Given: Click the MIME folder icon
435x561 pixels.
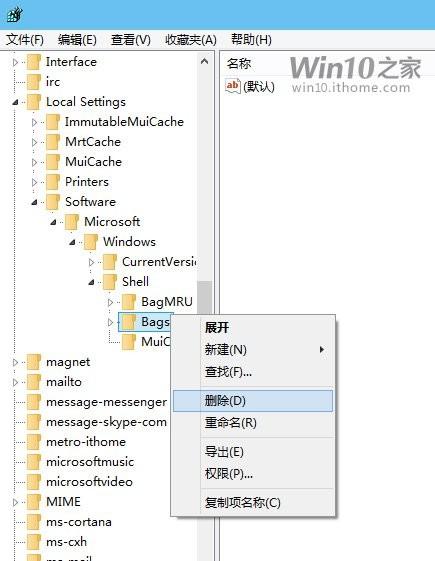Looking at the screenshot, I should [x=34, y=502].
